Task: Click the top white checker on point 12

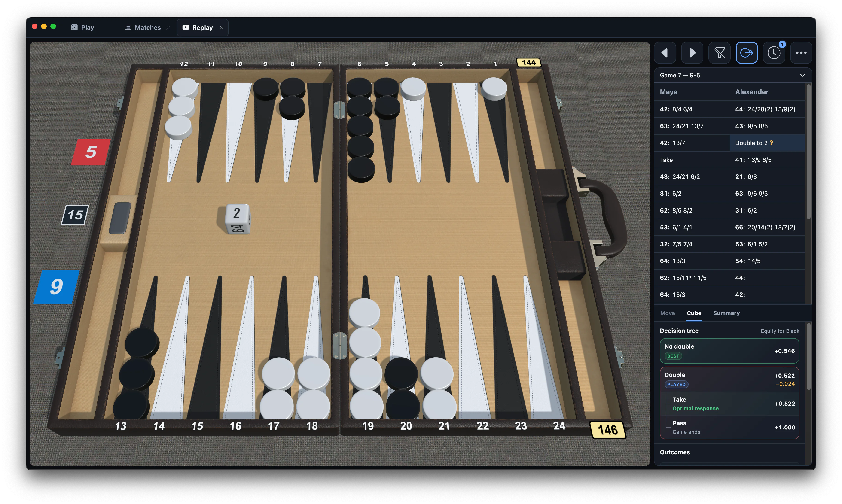Action: click(184, 88)
